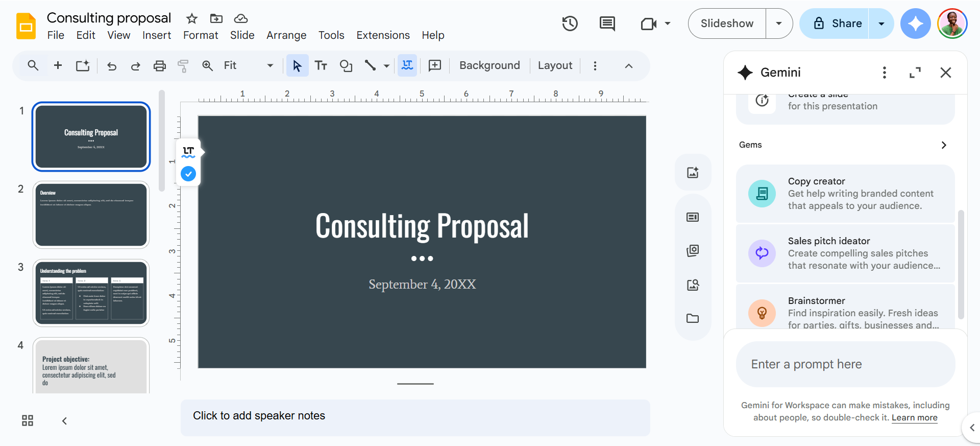Image resolution: width=980 pixels, height=446 pixels.
Task: Open the toolbar three-dot overflow menu
Action: pyautogui.click(x=595, y=65)
